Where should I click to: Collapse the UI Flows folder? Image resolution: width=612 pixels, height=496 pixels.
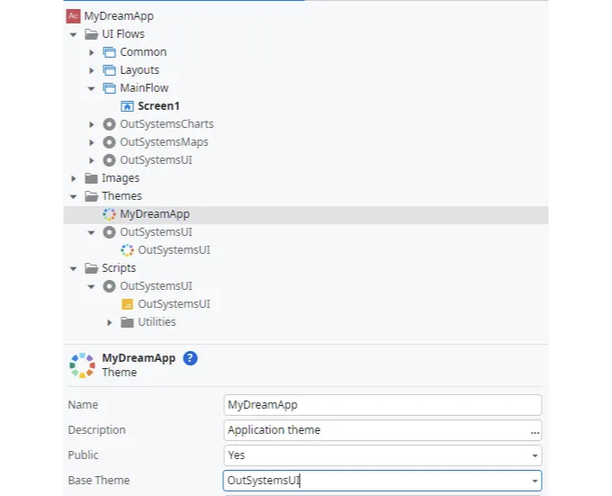(x=73, y=34)
